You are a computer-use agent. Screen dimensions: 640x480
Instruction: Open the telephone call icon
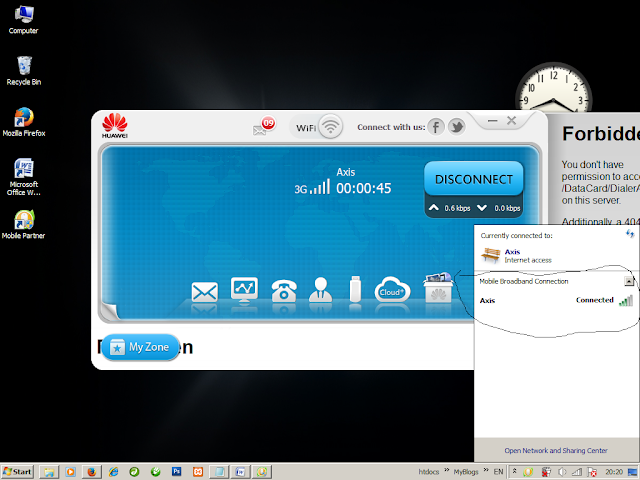click(x=284, y=291)
